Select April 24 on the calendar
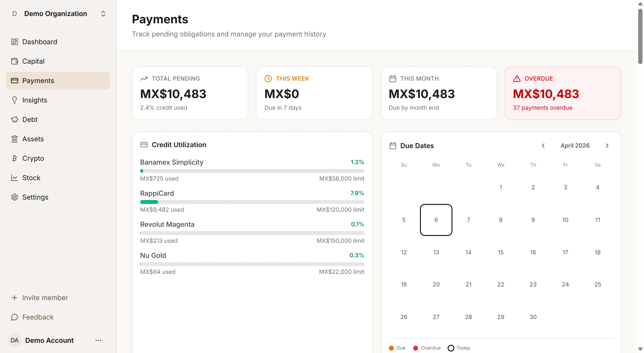Image resolution: width=644 pixels, height=353 pixels. 565,284
